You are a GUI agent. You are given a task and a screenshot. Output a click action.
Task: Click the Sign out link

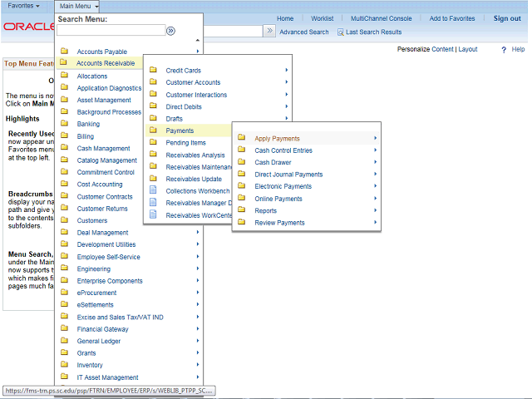(507, 18)
